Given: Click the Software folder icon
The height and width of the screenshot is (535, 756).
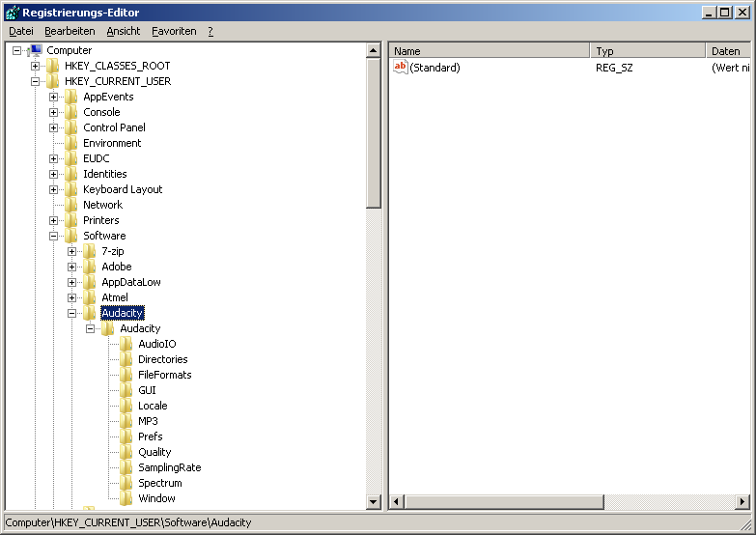Looking at the screenshot, I should [x=71, y=236].
